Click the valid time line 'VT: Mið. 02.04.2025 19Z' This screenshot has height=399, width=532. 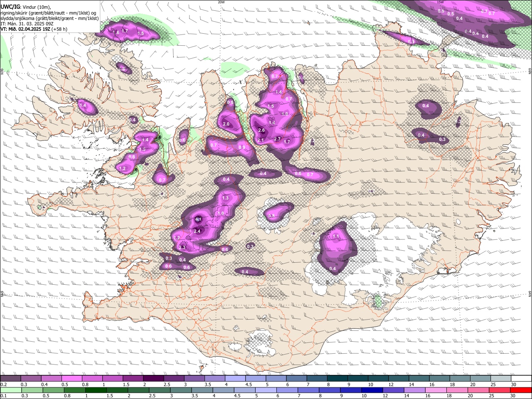point(26,29)
